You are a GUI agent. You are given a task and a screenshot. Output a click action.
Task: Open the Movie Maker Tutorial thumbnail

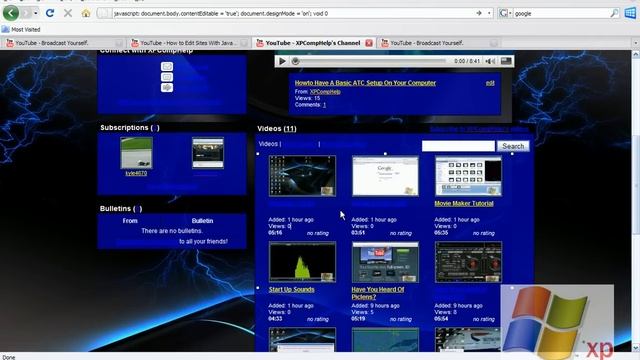click(468, 176)
